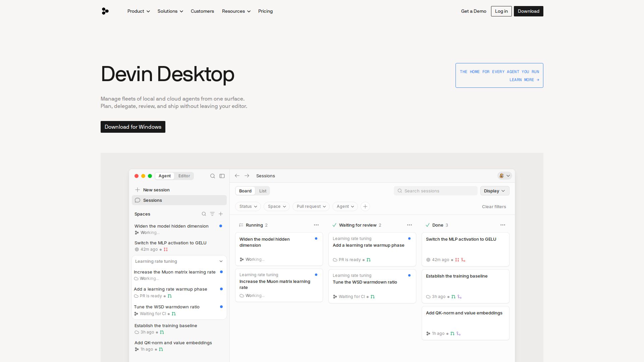Open the Pull request filter dropdown
The width and height of the screenshot is (644, 362).
[311, 206]
